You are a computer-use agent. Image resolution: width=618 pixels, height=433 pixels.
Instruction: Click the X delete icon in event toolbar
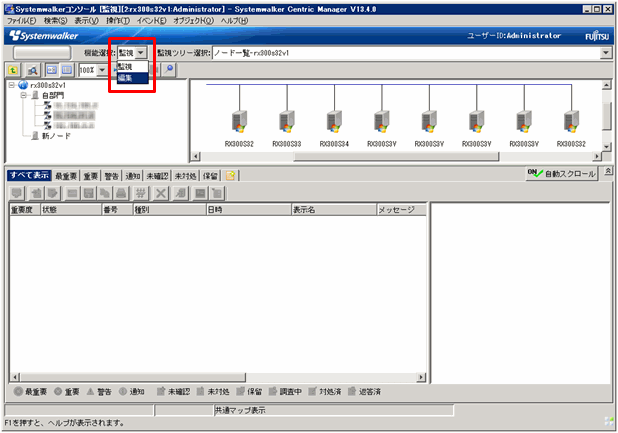click(161, 192)
